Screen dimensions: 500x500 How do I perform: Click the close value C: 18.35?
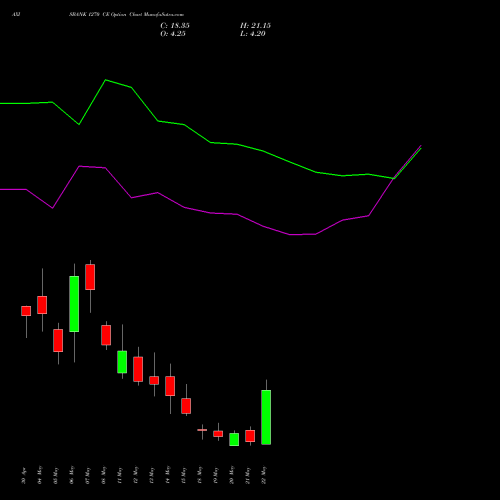click(175, 26)
